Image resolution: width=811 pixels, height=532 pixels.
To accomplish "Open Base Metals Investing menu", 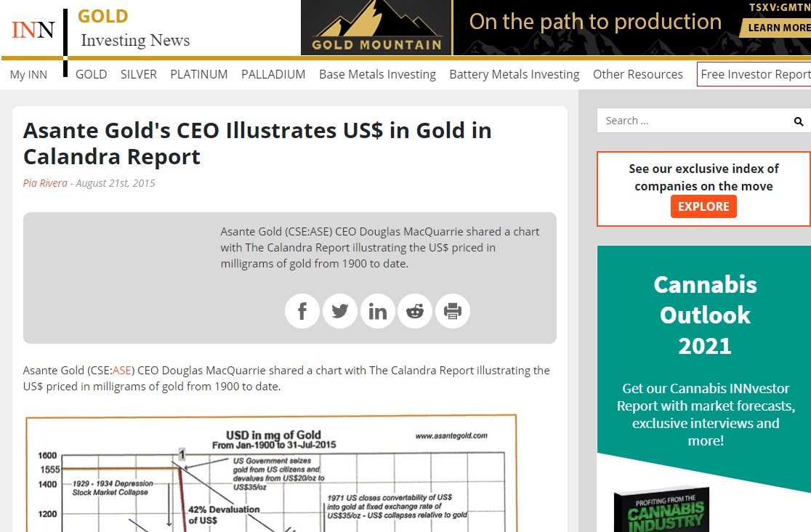I will (x=378, y=75).
